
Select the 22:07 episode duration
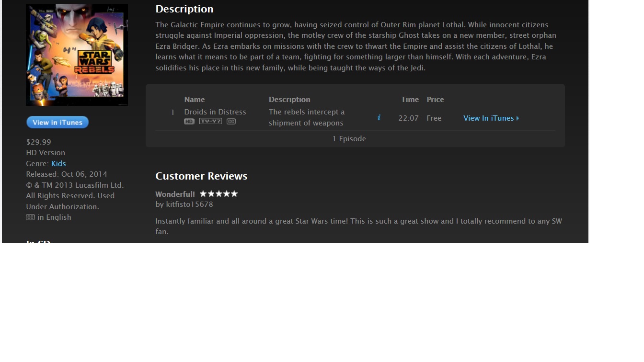pos(408,118)
